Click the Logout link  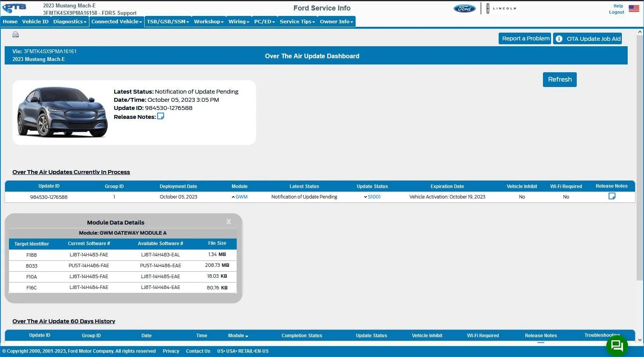[616, 12]
